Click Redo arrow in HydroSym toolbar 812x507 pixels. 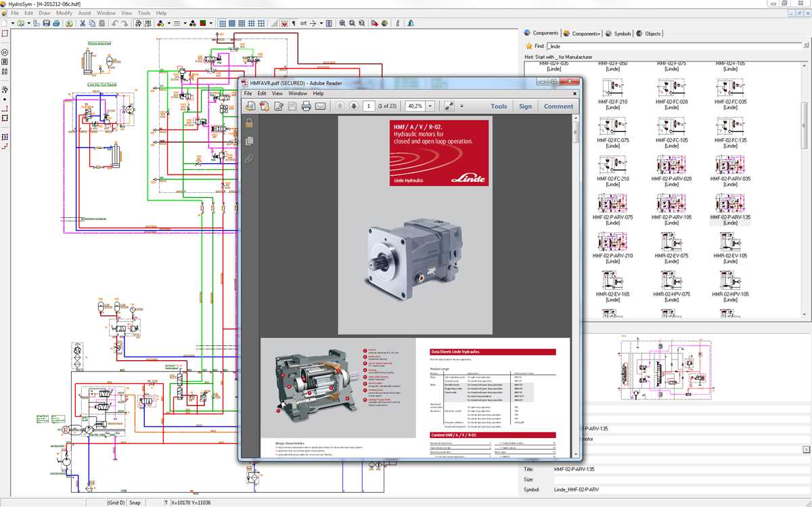[x=125, y=23]
